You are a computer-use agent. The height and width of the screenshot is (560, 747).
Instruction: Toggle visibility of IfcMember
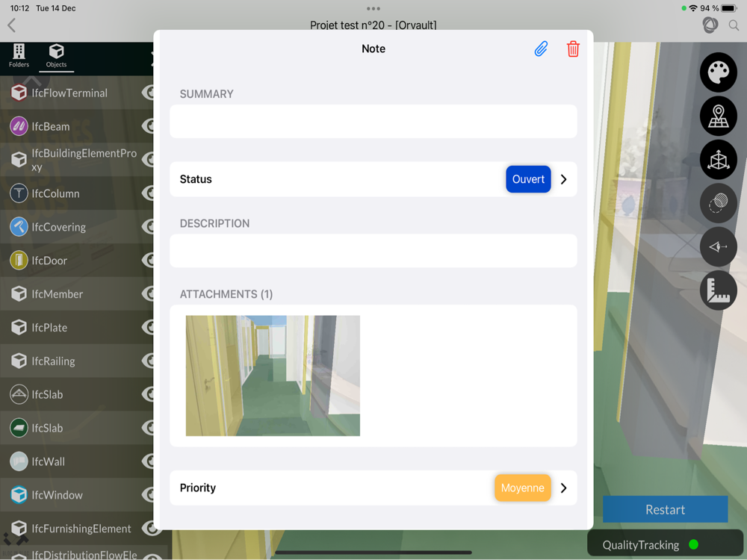tap(148, 293)
